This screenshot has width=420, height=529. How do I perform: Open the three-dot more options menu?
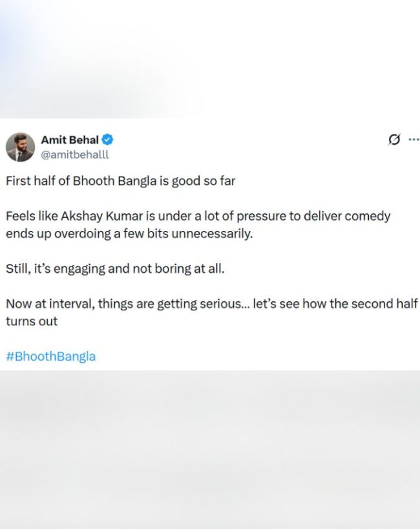pos(414,139)
